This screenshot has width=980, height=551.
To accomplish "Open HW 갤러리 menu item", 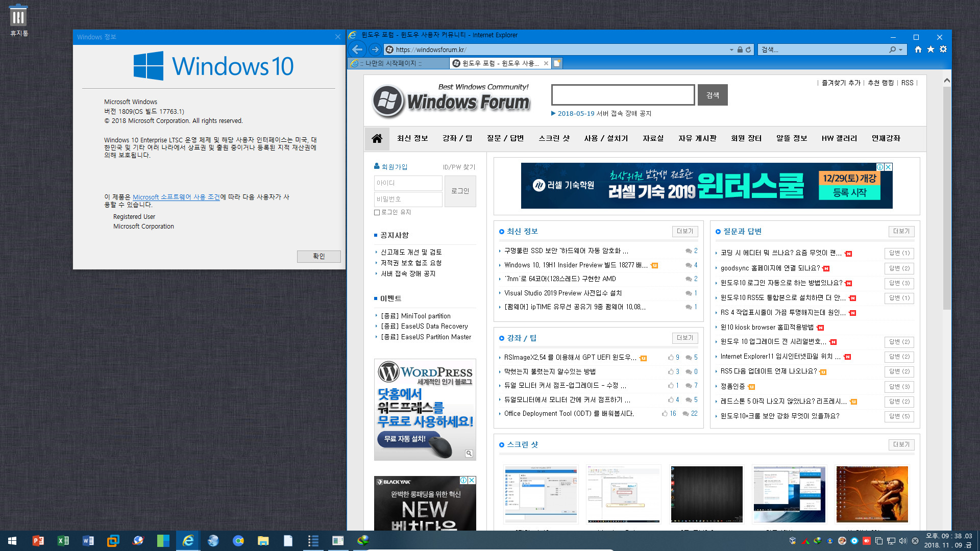I will click(839, 138).
